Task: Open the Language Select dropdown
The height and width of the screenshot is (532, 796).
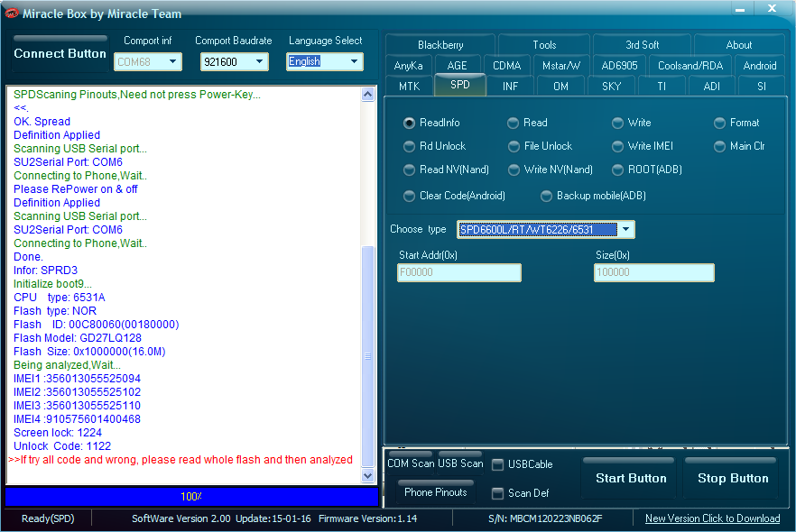Action: point(324,62)
